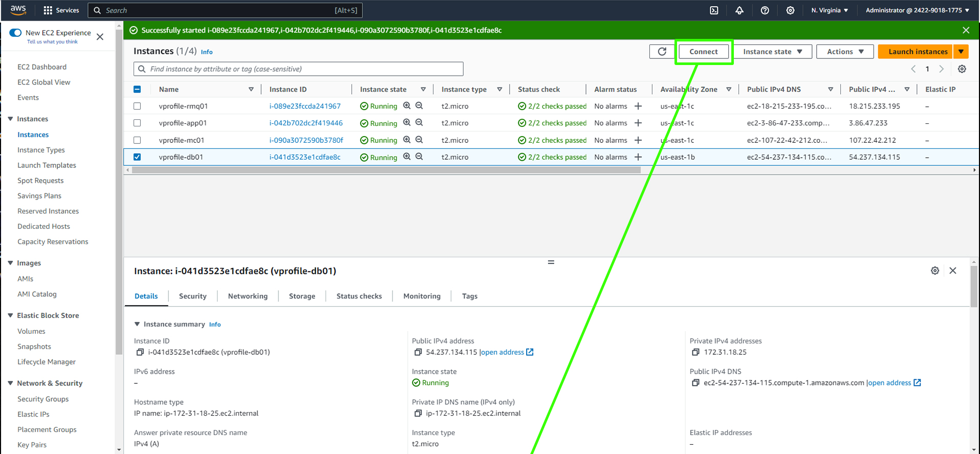Switch to the Security tab

(193, 296)
